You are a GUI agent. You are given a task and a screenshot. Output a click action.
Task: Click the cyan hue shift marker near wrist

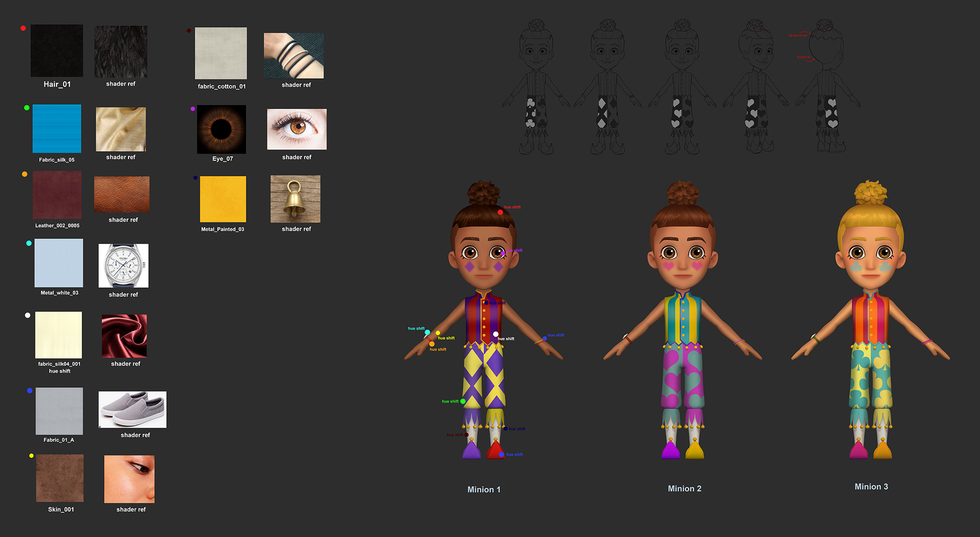click(427, 332)
